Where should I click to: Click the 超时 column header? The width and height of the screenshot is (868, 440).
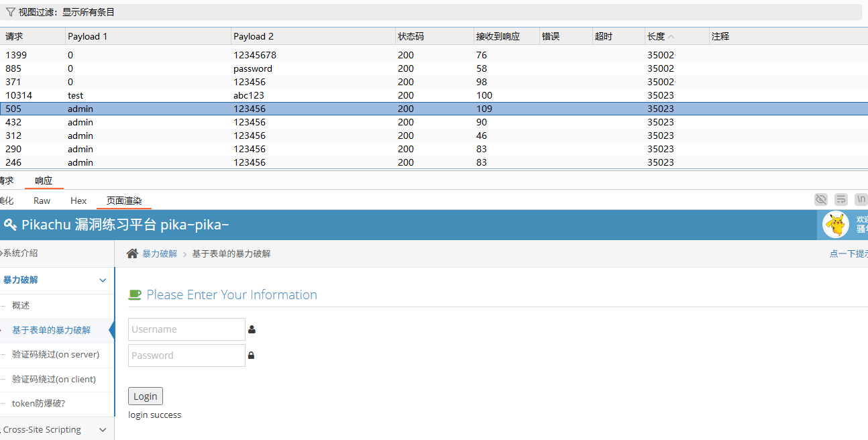click(619, 36)
